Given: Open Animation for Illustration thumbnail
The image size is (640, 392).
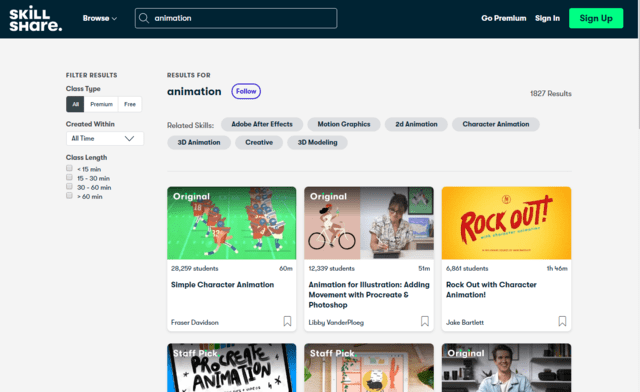Looking at the screenshot, I should 369,223.
